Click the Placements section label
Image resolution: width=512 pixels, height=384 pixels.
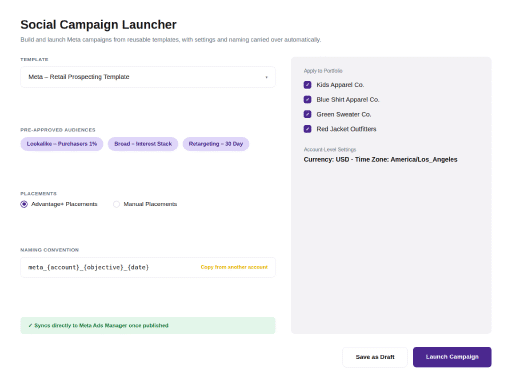(38, 194)
